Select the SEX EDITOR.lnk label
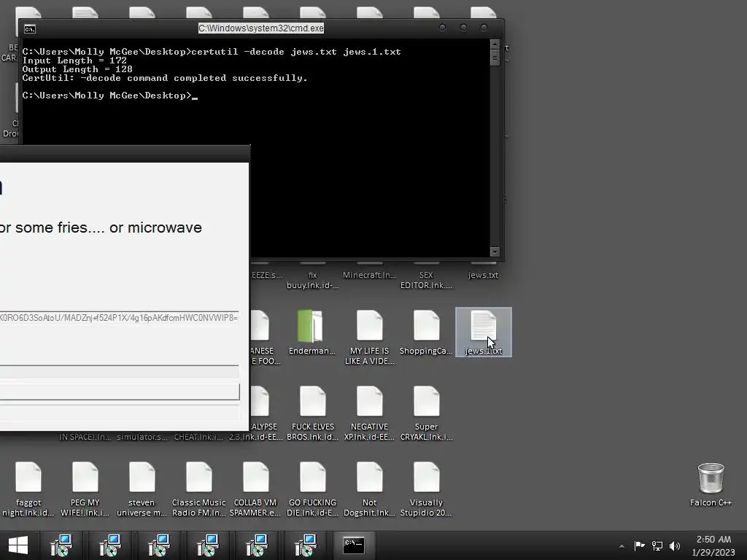The height and width of the screenshot is (560, 747). 426,280
